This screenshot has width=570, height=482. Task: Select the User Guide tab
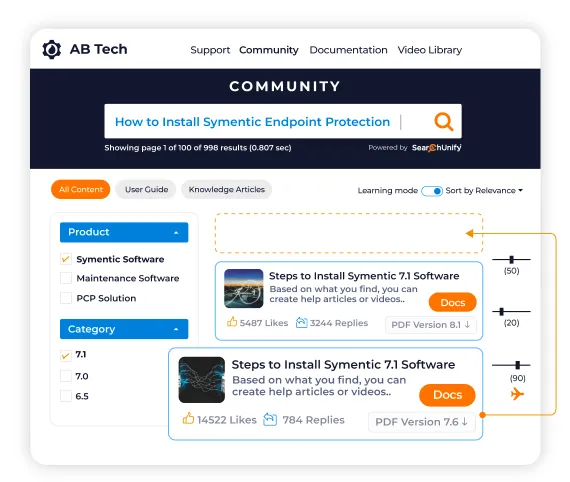click(x=146, y=189)
